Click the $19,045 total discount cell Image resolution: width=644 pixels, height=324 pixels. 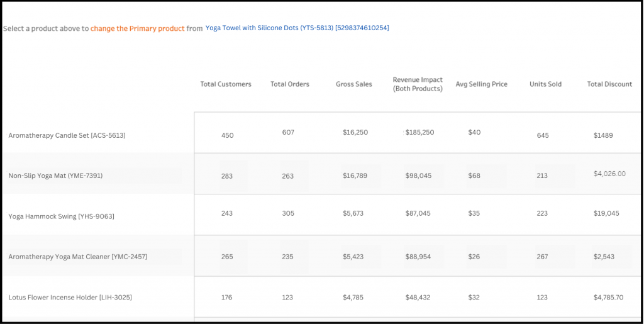tap(606, 213)
